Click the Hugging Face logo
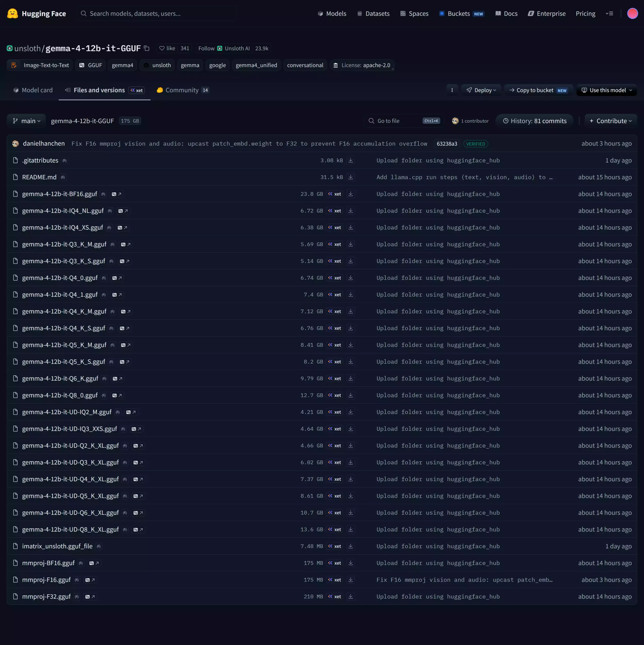 (x=36, y=14)
